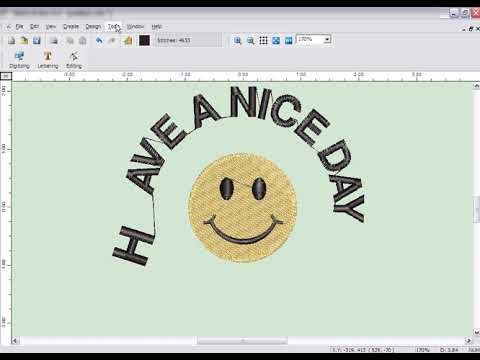Click the Zoom in magnifier icon
The width and height of the screenshot is (480, 360).
click(237, 41)
